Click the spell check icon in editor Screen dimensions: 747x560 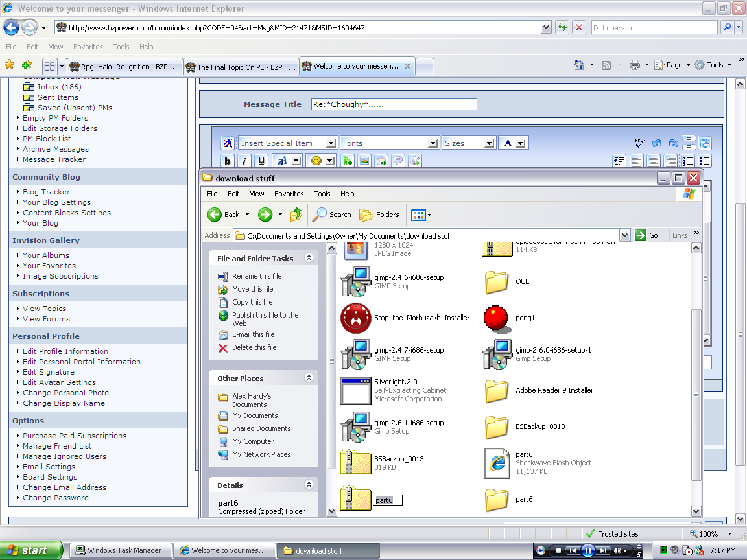pyautogui.click(x=639, y=143)
